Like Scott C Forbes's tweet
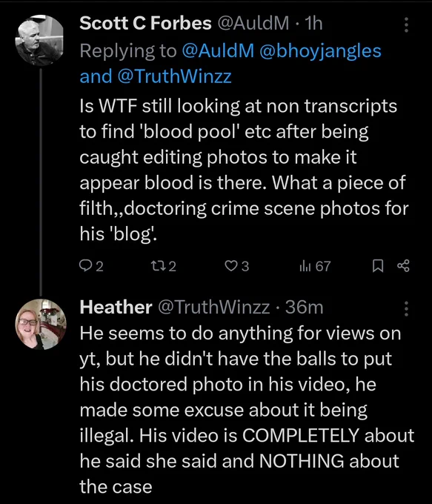The height and width of the screenshot is (504, 432). pyautogui.click(x=236, y=266)
